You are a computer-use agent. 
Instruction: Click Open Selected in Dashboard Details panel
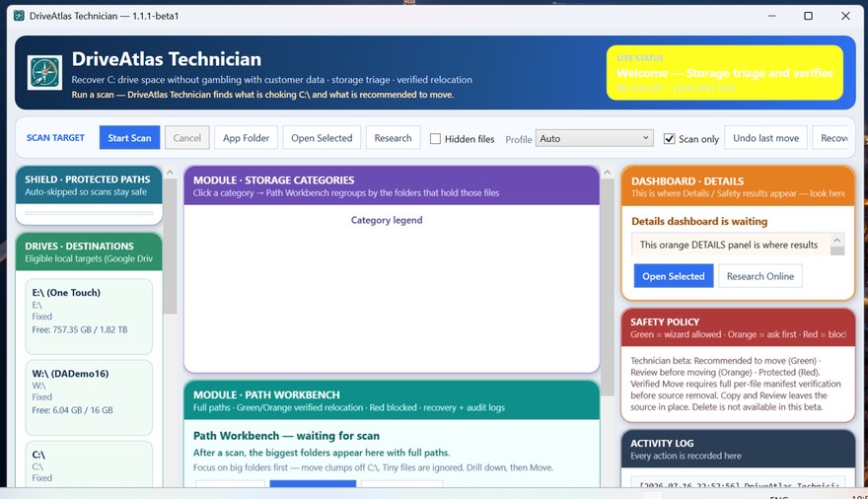point(673,276)
